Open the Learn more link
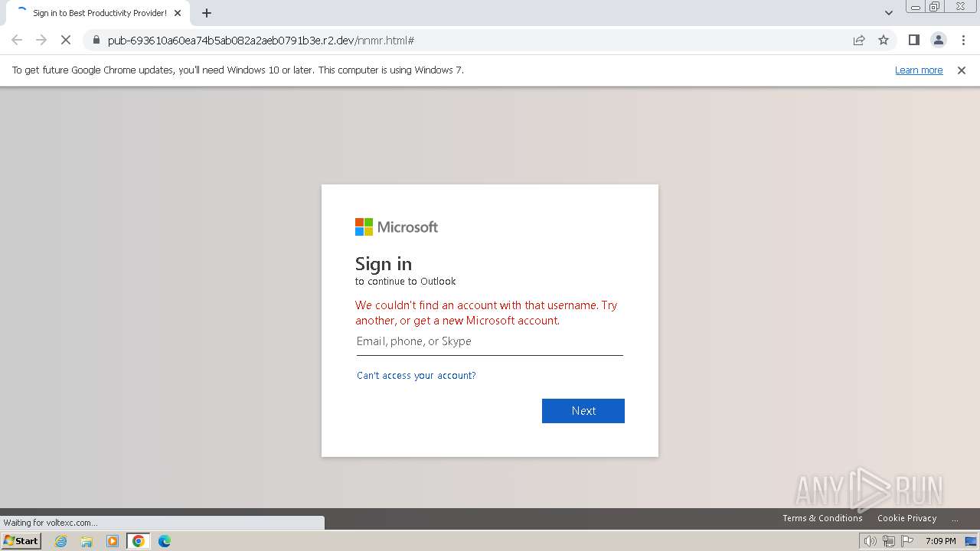The width and height of the screenshot is (980, 551). point(919,70)
